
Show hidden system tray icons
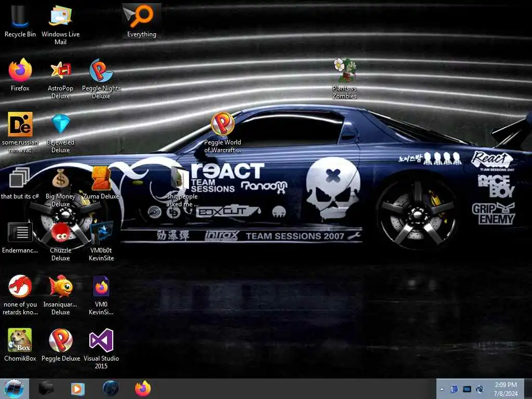[x=442, y=389]
